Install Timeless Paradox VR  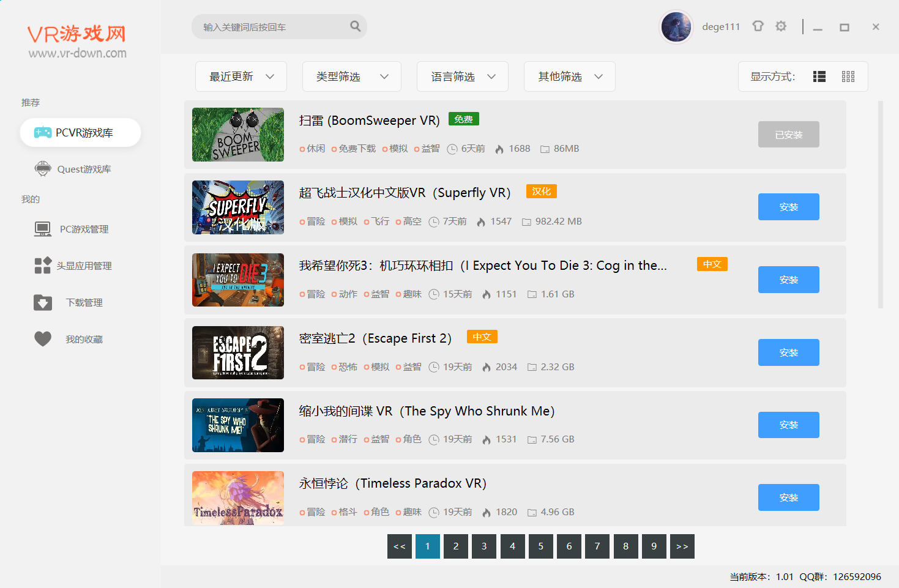click(789, 497)
